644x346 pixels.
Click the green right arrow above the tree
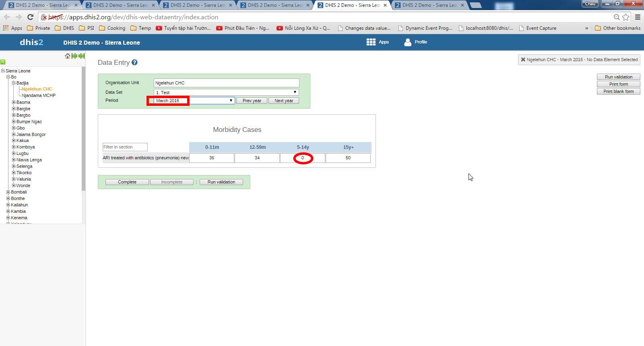81,56
